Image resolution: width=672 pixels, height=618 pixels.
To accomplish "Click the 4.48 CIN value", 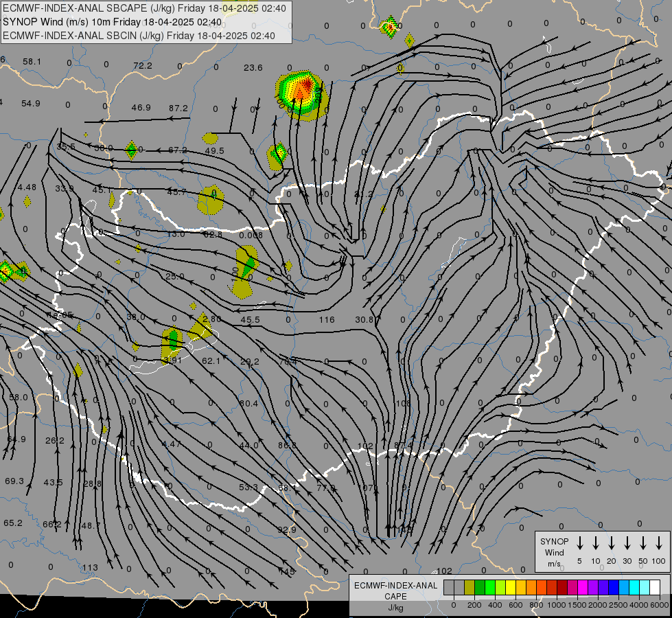I will pos(27,187).
